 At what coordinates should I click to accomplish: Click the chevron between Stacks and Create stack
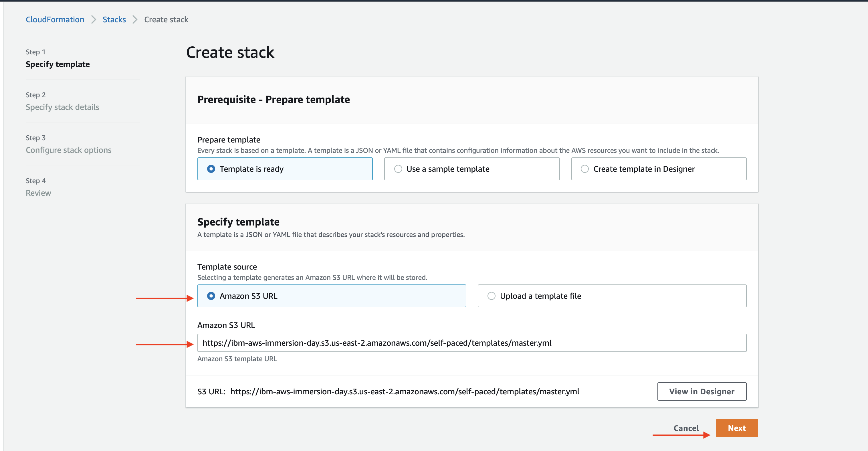pyautogui.click(x=135, y=19)
